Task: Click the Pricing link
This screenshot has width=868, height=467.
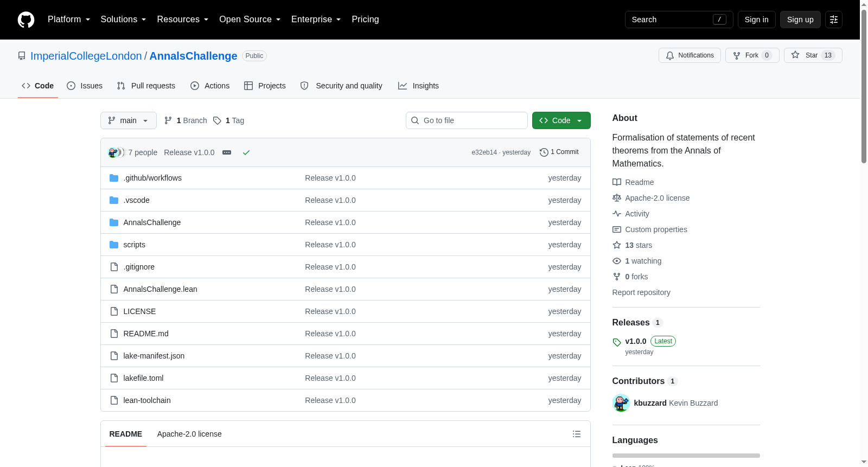Action: pyautogui.click(x=365, y=20)
